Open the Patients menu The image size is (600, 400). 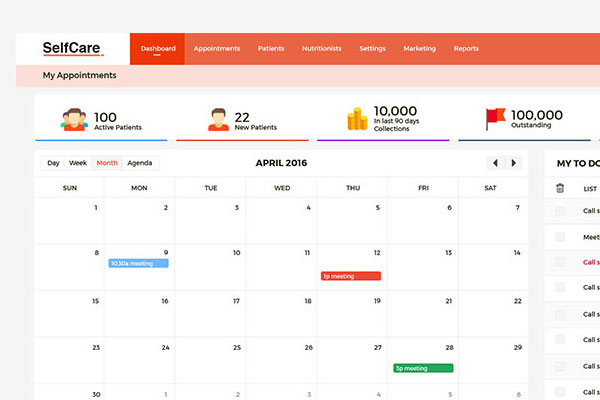(271, 48)
